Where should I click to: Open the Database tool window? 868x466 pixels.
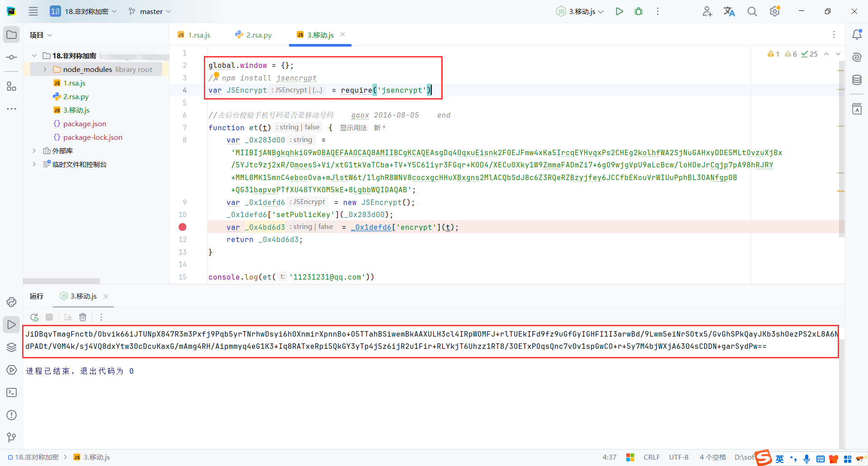[x=857, y=80]
